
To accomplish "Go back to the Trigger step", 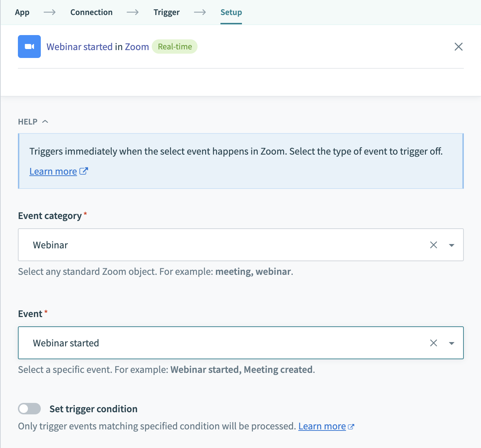I will point(166,12).
